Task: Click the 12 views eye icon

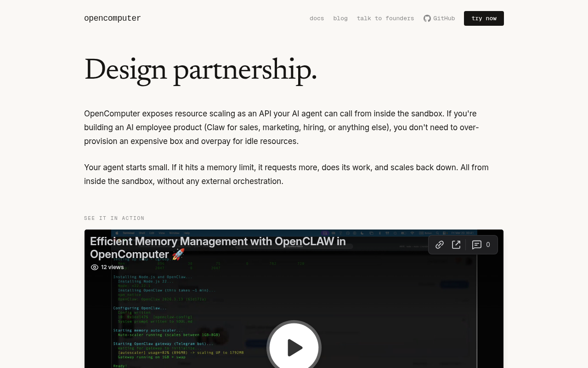Action: click(x=95, y=267)
